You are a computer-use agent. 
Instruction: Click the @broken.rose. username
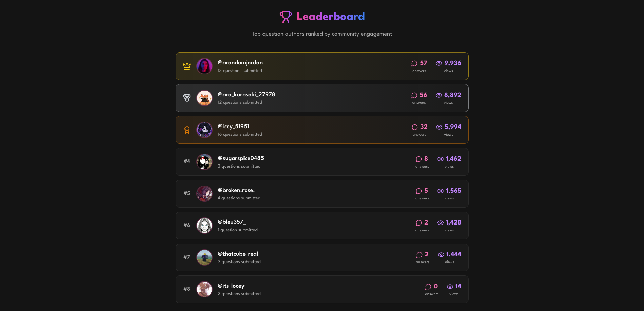pos(236,190)
